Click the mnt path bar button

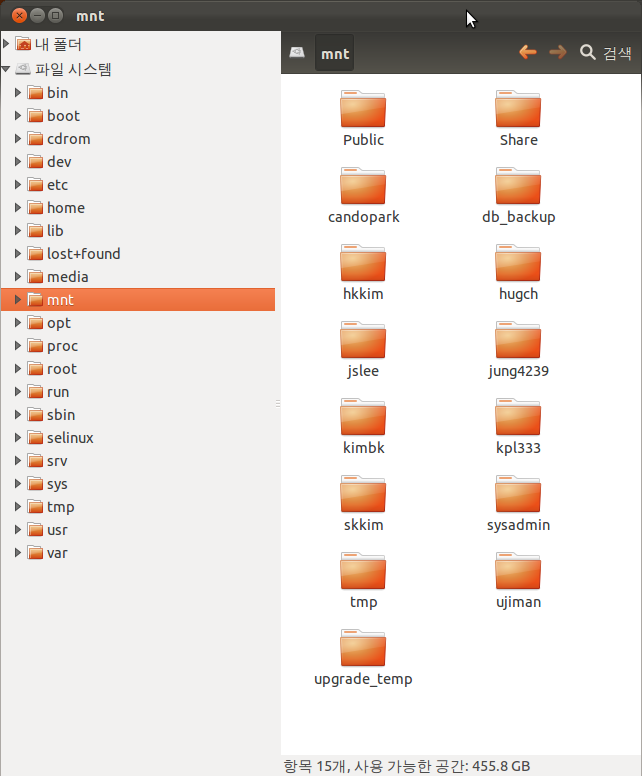pyautogui.click(x=335, y=52)
